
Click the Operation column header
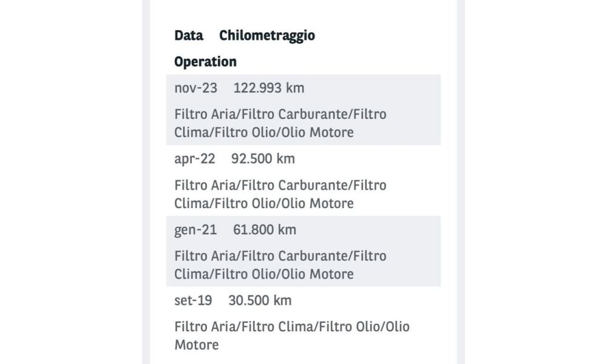pyautogui.click(x=205, y=62)
